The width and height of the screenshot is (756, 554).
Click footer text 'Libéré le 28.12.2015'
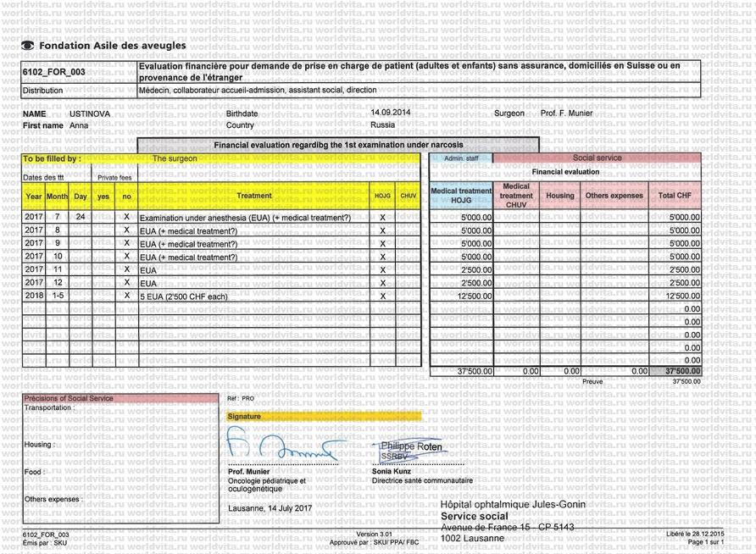tap(695, 534)
